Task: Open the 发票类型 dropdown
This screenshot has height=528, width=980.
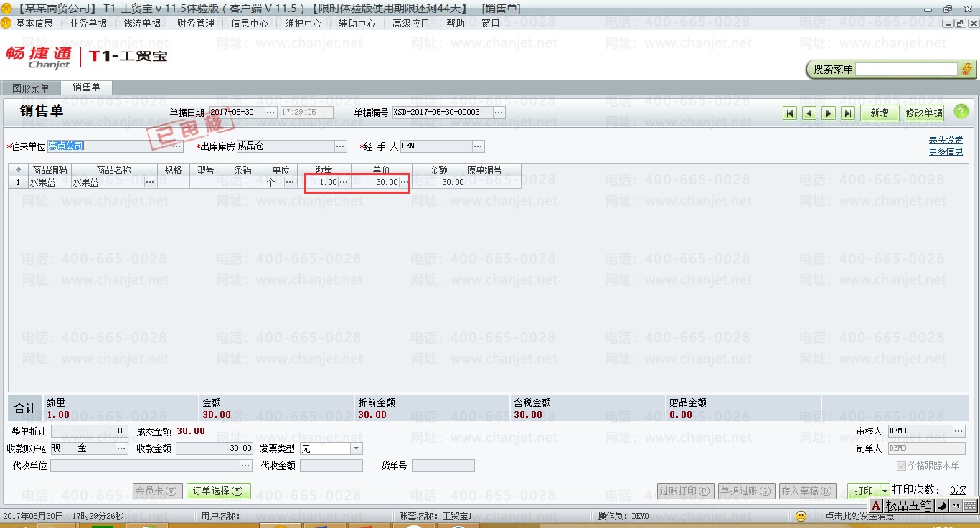Action: coord(357,448)
